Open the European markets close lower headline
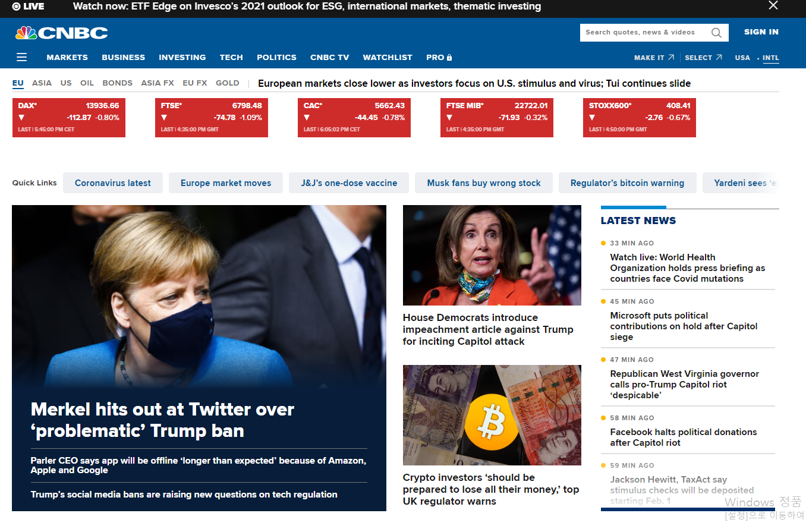This screenshot has width=806, height=532. pos(474,83)
